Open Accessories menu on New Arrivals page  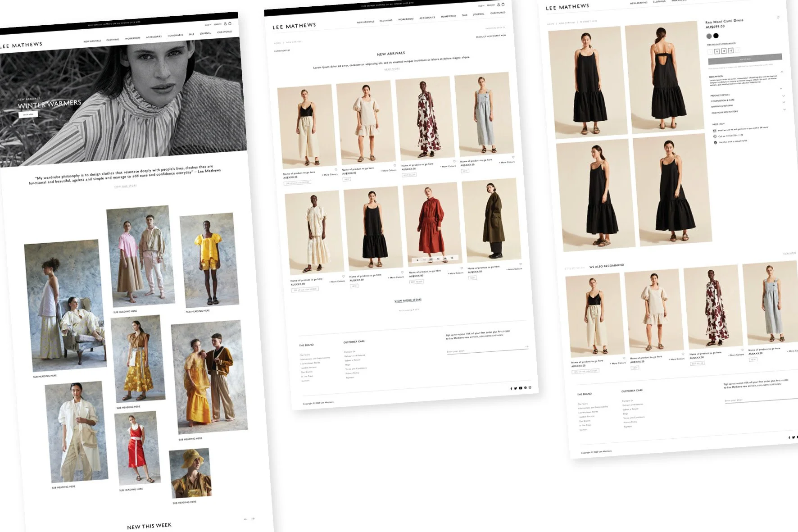coord(427,18)
